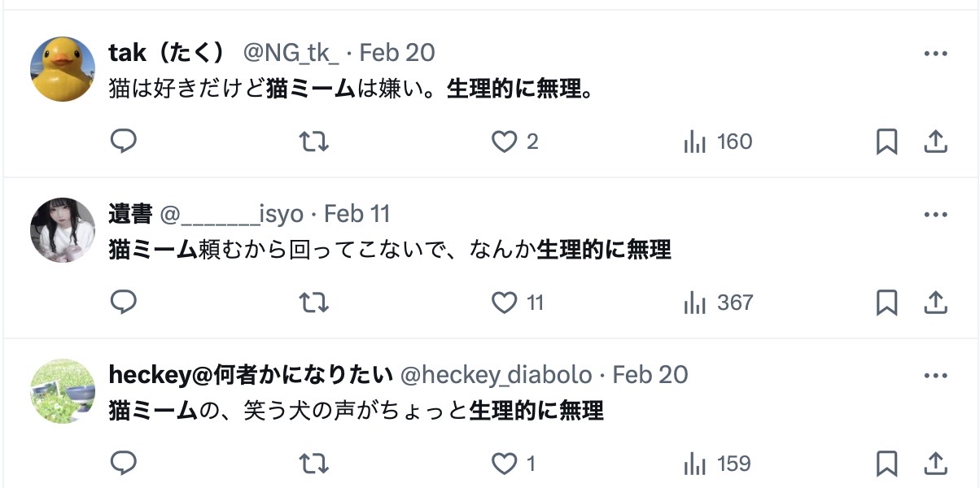Image resolution: width=980 pixels, height=488 pixels.
Task: Like the tweet with 11 likes
Action: point(505,303)
